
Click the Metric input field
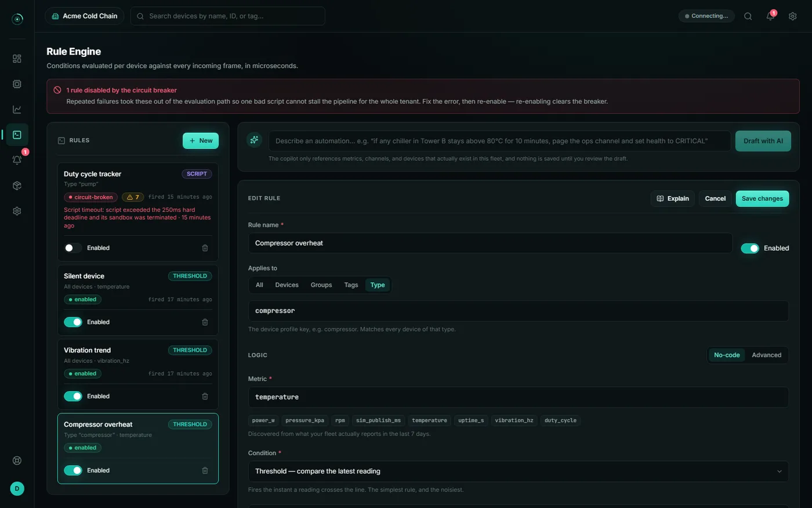pyautogui.click(x=519, y=397)
